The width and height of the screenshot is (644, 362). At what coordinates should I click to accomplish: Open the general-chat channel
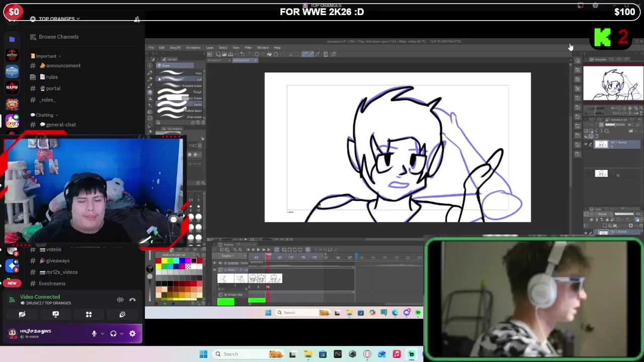pos(53,125)
